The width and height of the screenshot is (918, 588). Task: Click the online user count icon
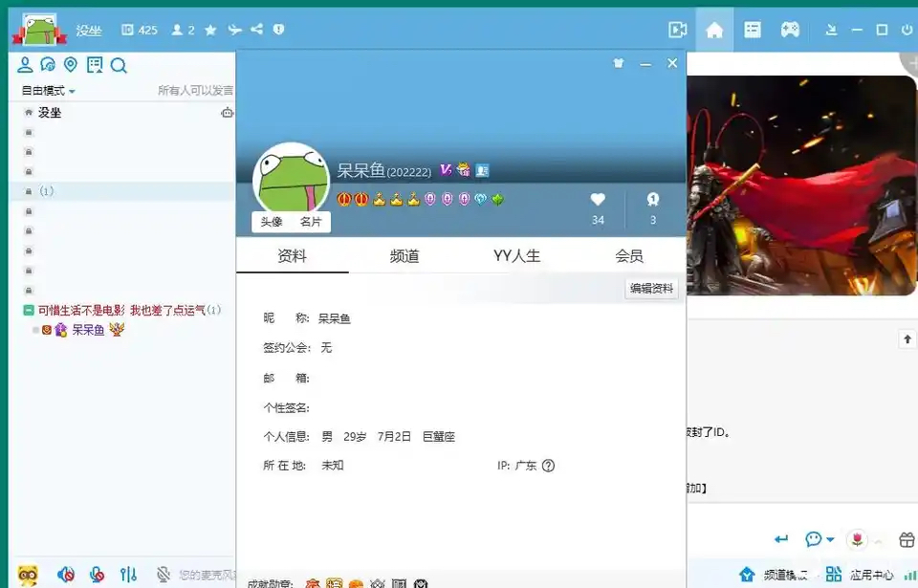pos(177,30)
